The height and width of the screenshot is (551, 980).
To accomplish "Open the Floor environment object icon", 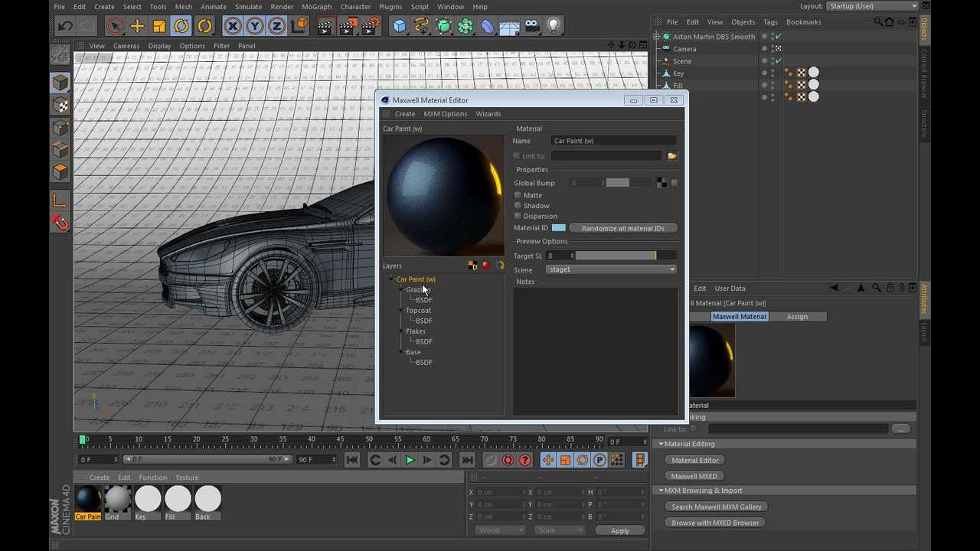I will coord(509,27).
